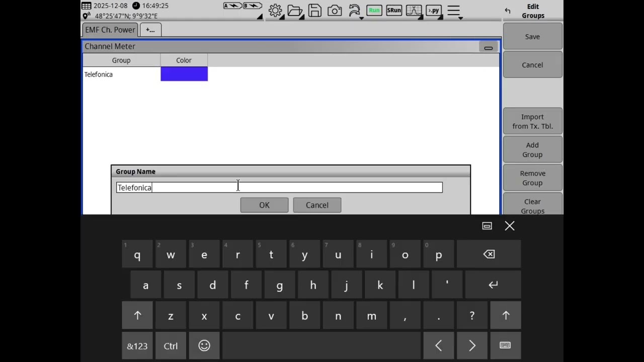The height and width of the screenshot is (362, 644).
Task: Click the spectrum trace display icon
Action: pos(414,10)
